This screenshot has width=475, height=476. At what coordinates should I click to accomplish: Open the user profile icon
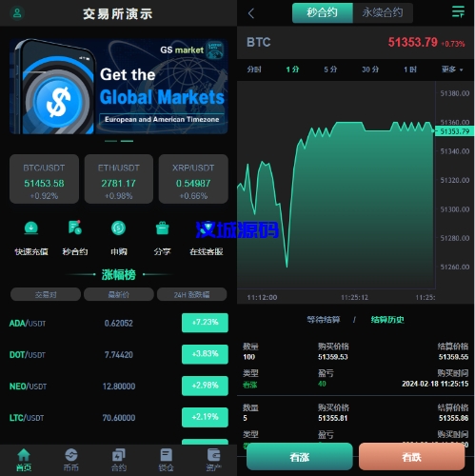pos(17,13)
